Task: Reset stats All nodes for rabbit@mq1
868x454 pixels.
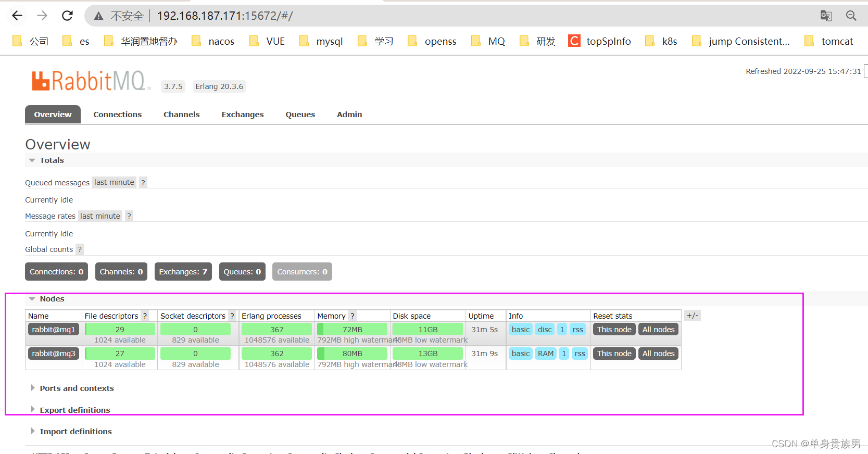Action: (x=659, y=330)
